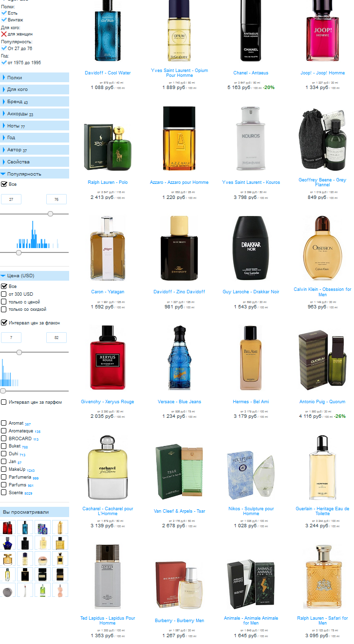Open Davidoff Cool Water bottle image
This screenshot has height=644, width=354.
point(108,31)
